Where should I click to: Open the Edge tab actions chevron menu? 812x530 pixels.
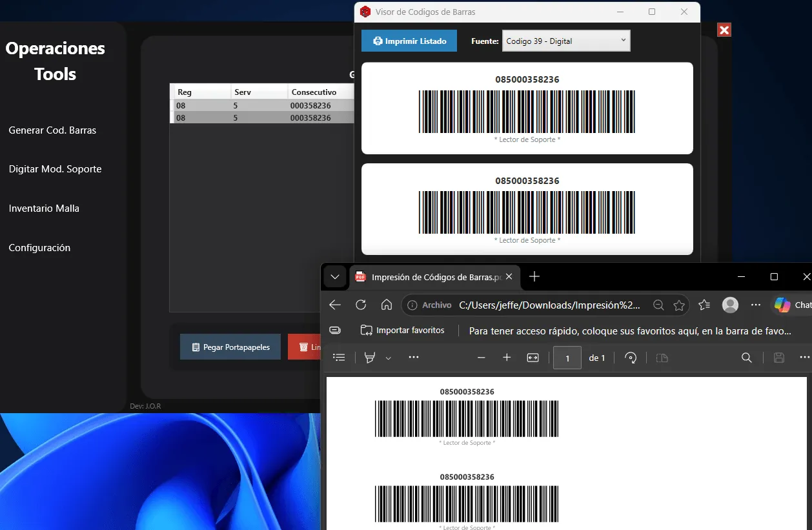pyautogui.click(x=334, y=277)
